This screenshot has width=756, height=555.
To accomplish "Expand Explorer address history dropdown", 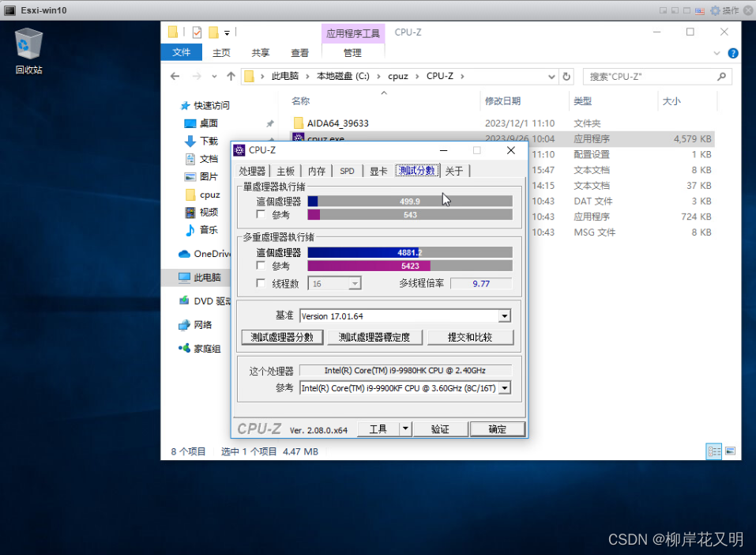I will tap(551, 76).
